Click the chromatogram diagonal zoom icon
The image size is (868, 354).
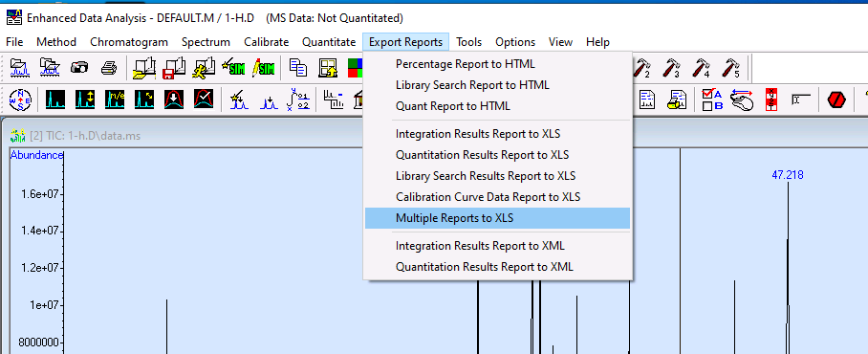pos(144,100)
